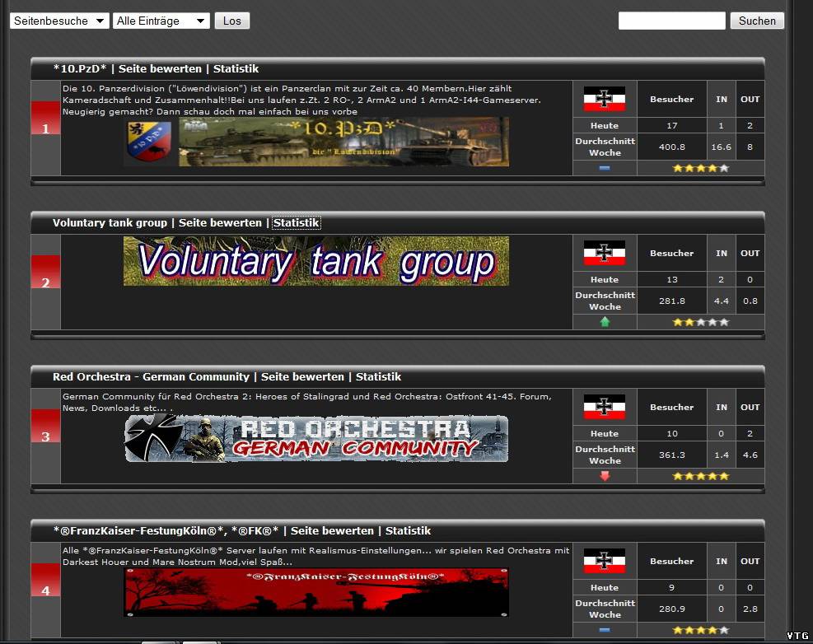Click the flag icon in Red Orchestra row

tap(605, 407)
